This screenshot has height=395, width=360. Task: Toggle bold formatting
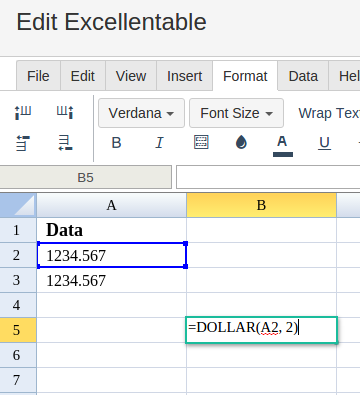coord(116,143)
